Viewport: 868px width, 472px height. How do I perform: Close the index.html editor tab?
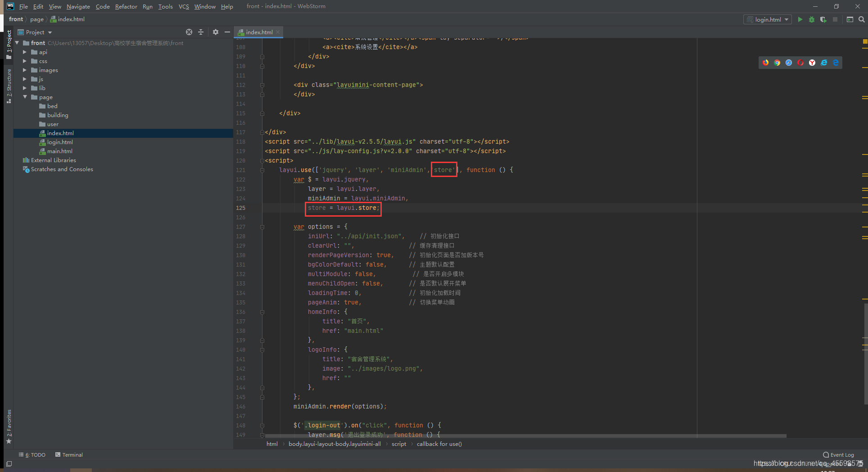point(278,32)
